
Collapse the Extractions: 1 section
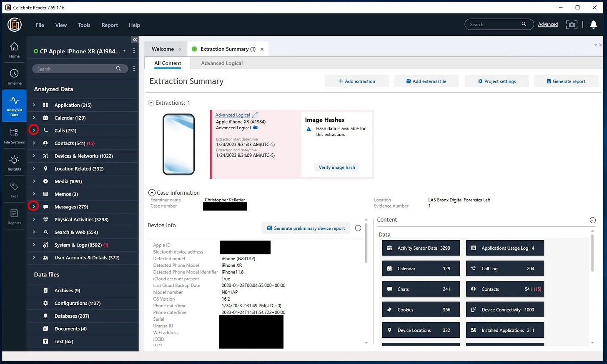click(151, 103)
